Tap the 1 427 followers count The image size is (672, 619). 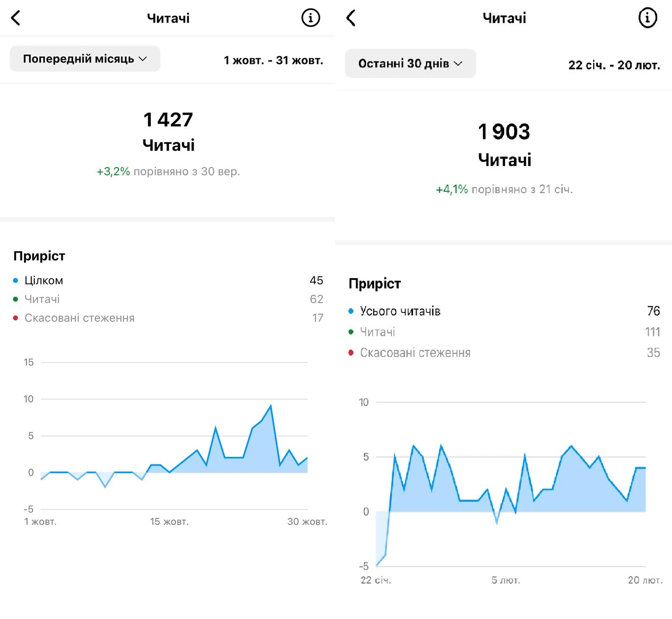pos(168,119)
